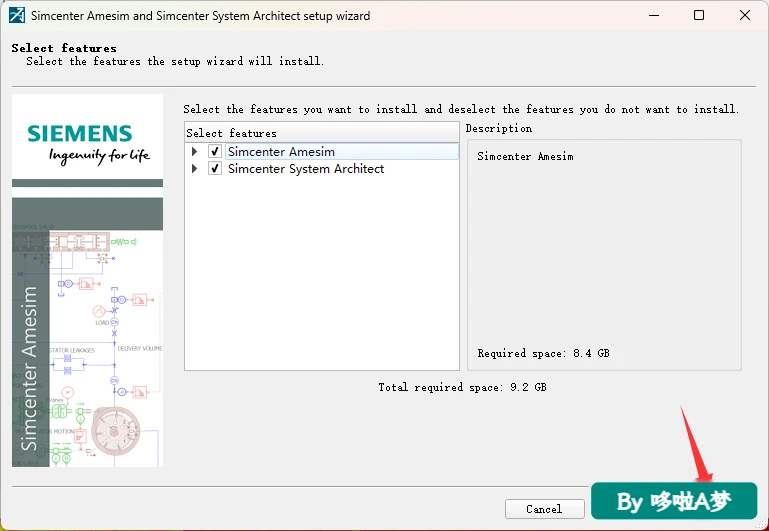769x531 pixels.
Task: Expand the Simcenter Amesim tree node
Action: pyautogui.click(x=195, y=152)
